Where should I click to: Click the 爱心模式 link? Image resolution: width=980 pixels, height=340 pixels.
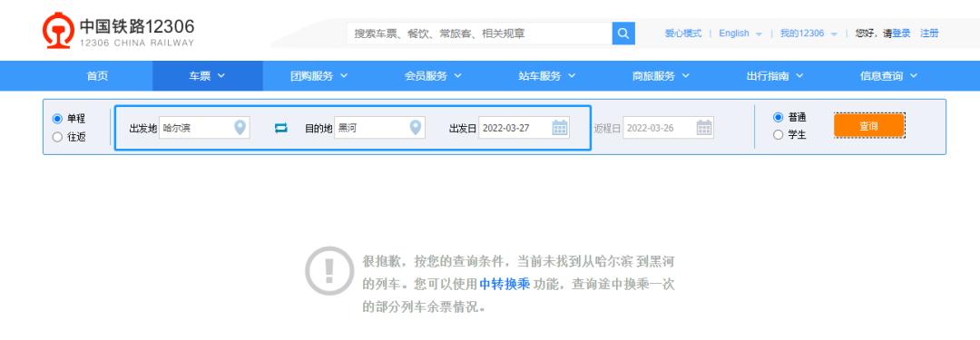(x=683, y=34)
